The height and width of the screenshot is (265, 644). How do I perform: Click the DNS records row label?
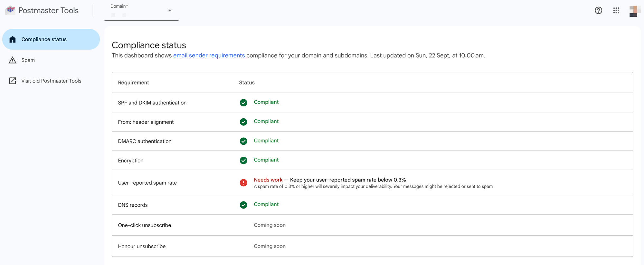pyautogui.click(x=133, y=205)
